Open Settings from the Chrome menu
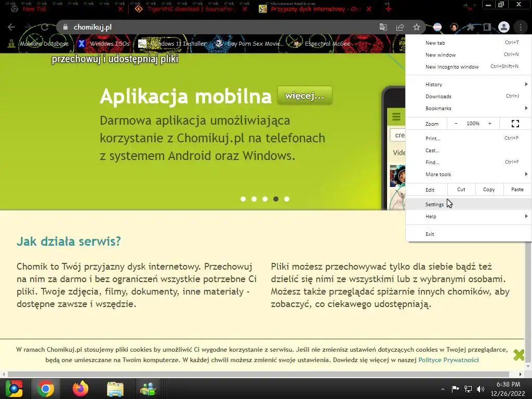 click(469, 204)
